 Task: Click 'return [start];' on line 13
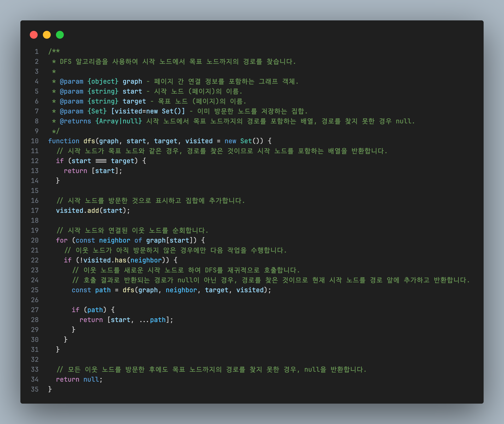pos(93,171)
